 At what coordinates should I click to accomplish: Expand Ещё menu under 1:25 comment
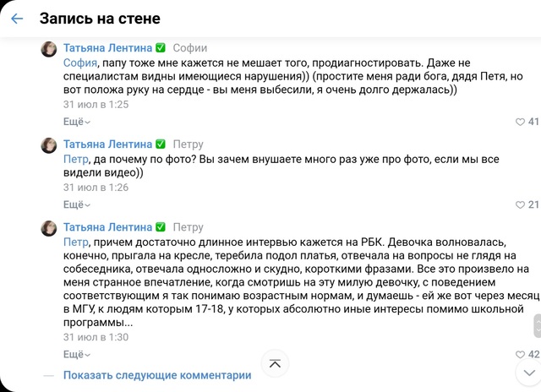coord(77,122)
